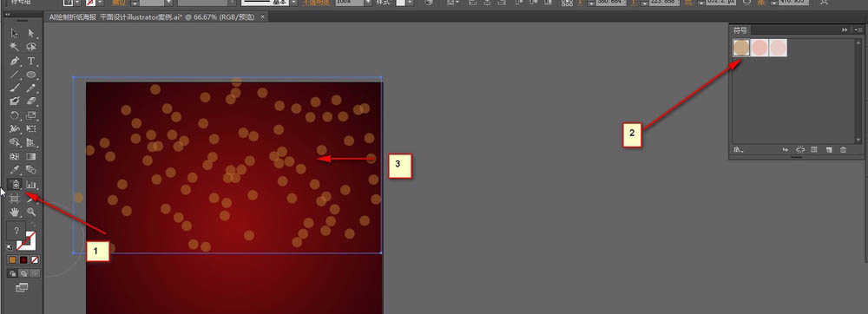Click Place Symbol Instance button

click(x=786, y=149)
